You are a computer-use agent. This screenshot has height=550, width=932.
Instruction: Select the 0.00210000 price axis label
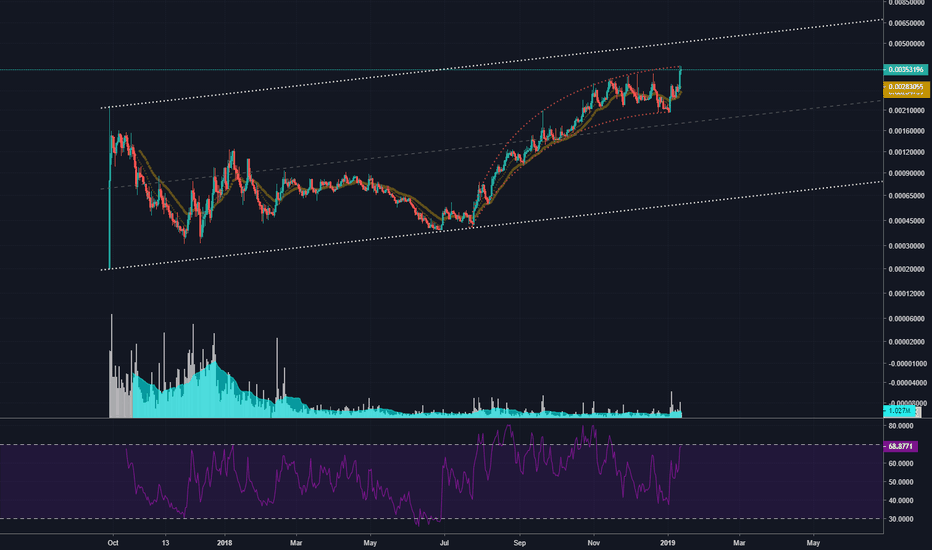(x=906, y=111)
